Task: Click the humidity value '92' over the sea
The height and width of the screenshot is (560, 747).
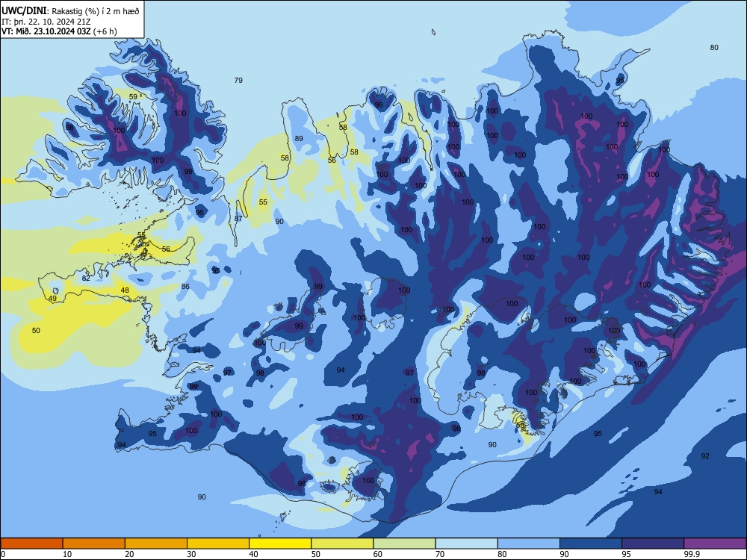Action: pos(705,455)
